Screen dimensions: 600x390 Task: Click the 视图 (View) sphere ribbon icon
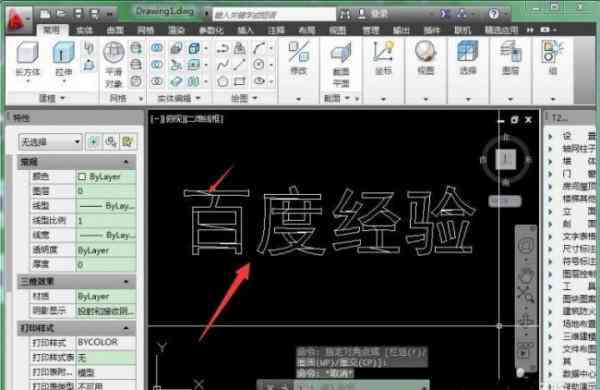click(426, 58)
